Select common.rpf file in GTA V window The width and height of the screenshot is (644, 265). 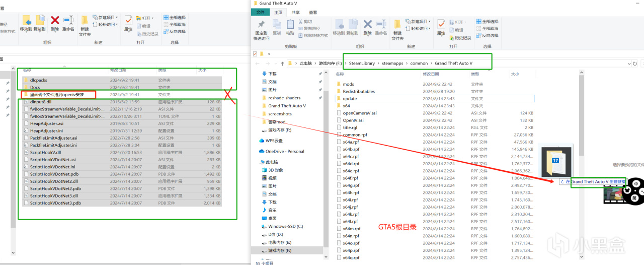[355, 135]
